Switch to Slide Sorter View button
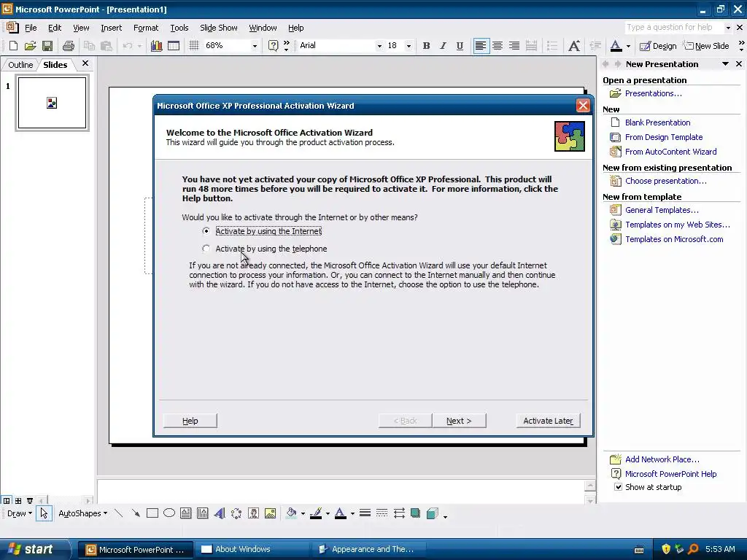 point(18,501)
